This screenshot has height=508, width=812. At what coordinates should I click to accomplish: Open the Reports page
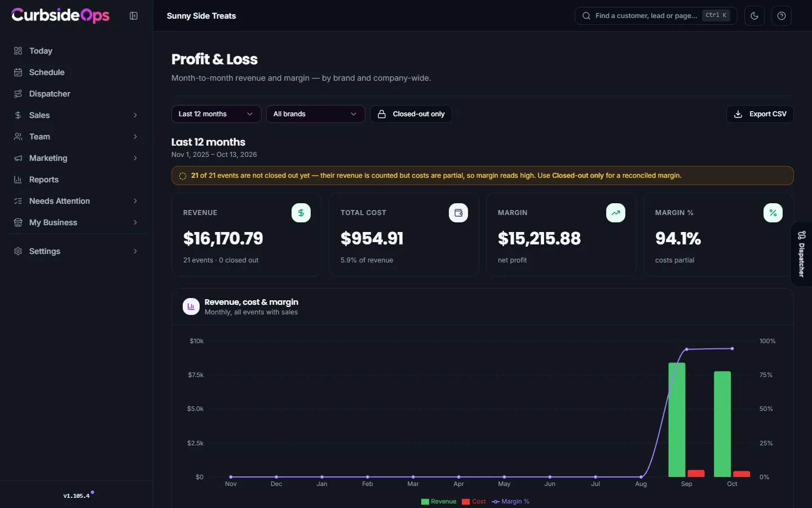77,179
